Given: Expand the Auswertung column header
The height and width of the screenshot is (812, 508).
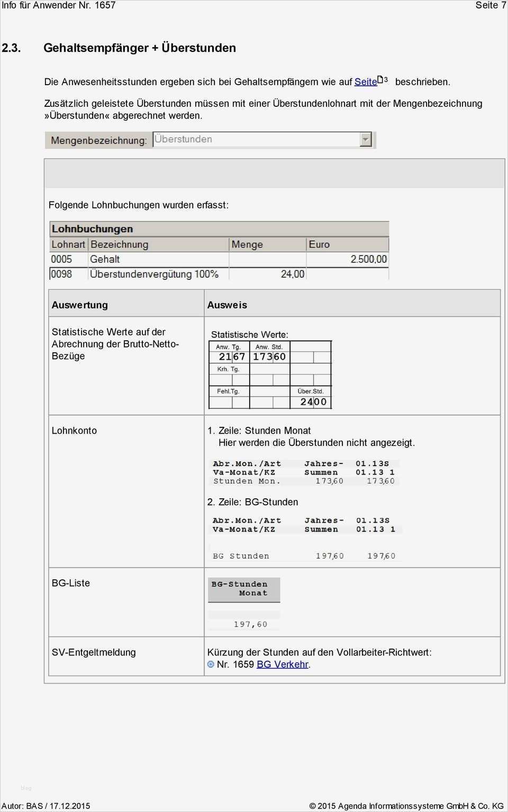Looking at the screenshot, I should [79, 304].
